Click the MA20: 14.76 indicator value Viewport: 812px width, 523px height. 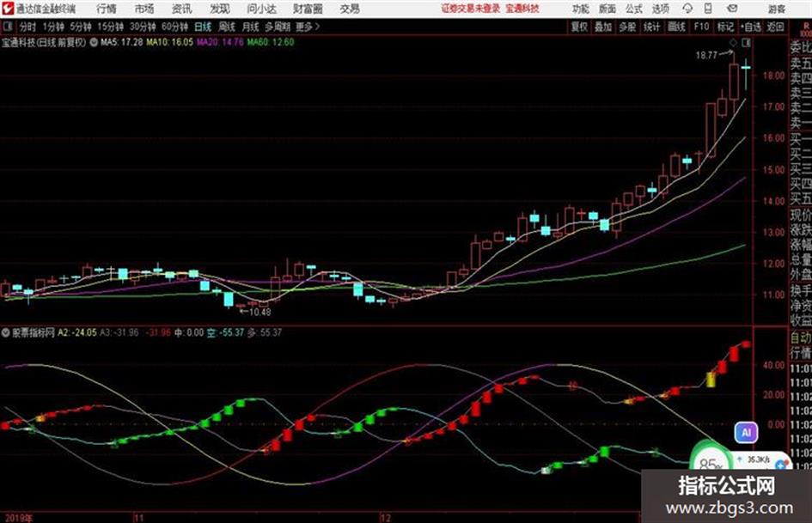[x=220, y=42]
